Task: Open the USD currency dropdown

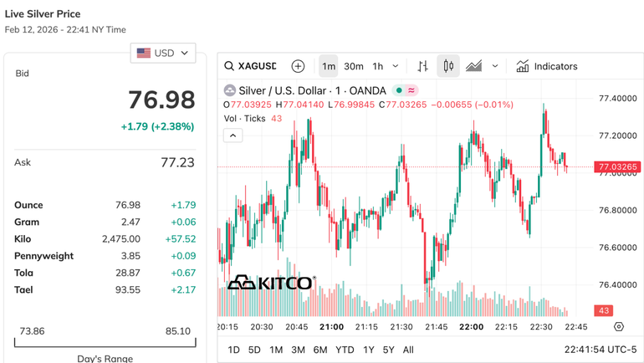Action: tap(163, 53)
